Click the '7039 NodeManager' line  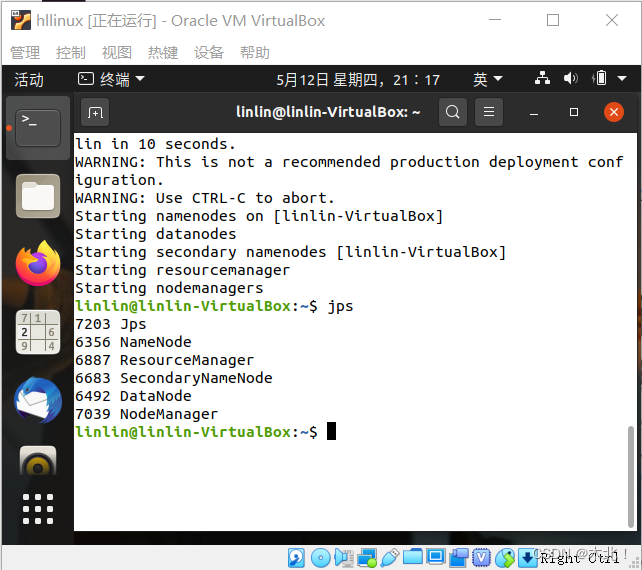147,414
